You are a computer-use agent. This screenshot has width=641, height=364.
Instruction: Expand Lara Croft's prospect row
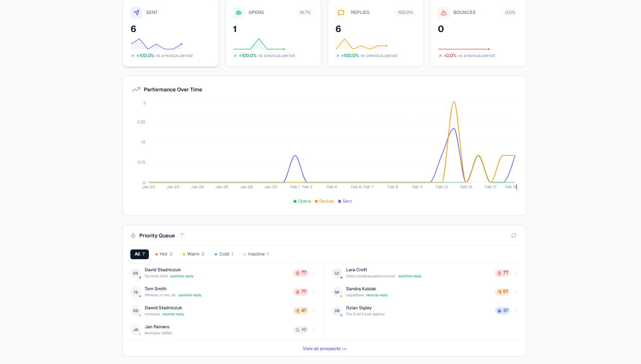[x=515, y=273]
